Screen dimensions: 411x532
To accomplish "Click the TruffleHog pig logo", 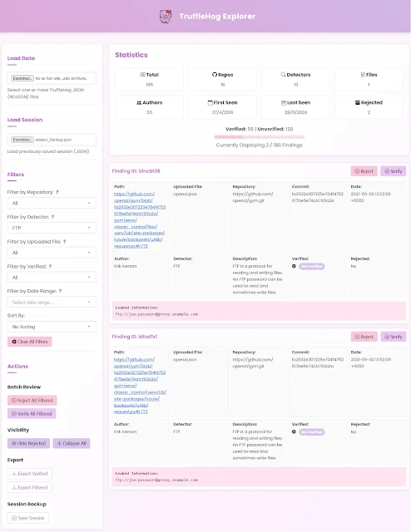I will point(166,17).
